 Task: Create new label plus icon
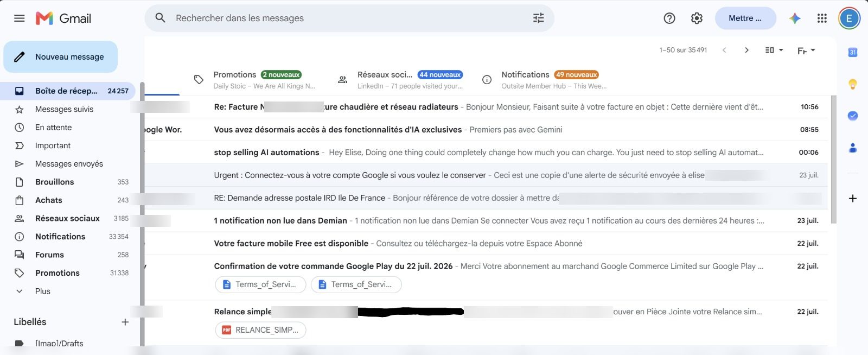125,322
